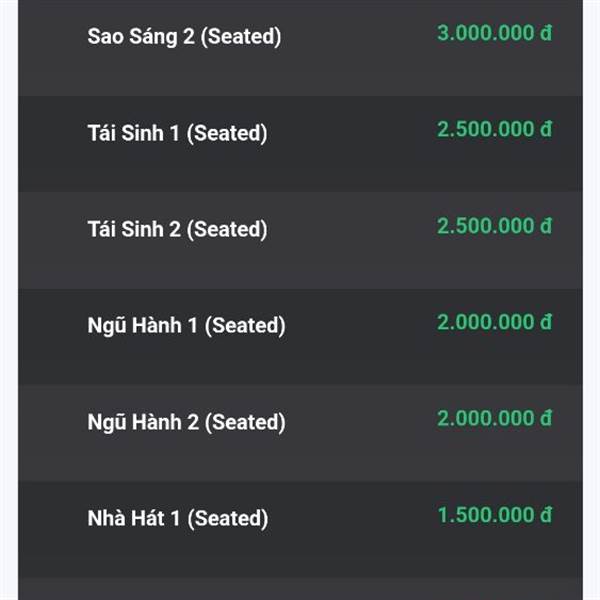The image size is (600, 600).
Task: Pick the Tái Sinh 2 (Seated) ticket label
Action: 178,229
